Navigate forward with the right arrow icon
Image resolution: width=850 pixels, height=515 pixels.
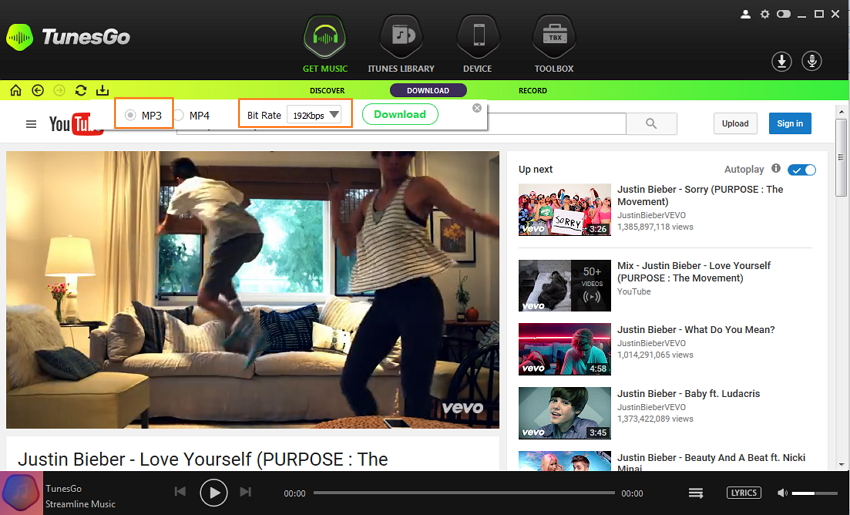coord(59,91)
